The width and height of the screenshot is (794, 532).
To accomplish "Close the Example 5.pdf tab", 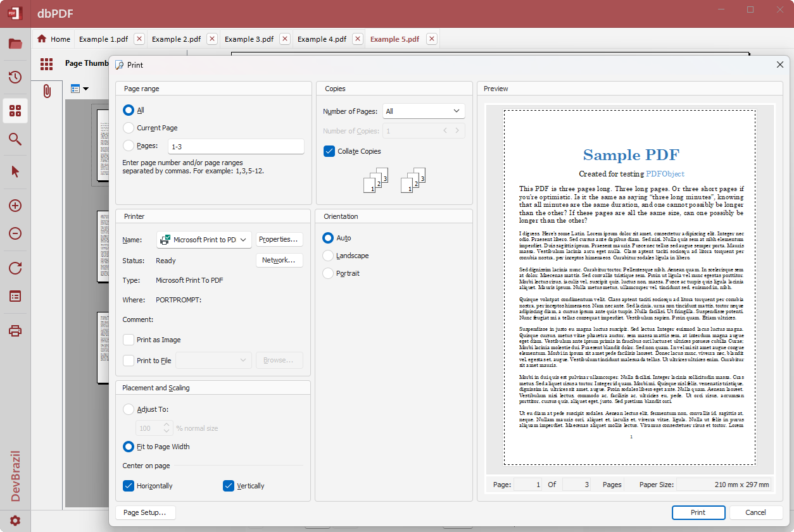I will point(432,39).
